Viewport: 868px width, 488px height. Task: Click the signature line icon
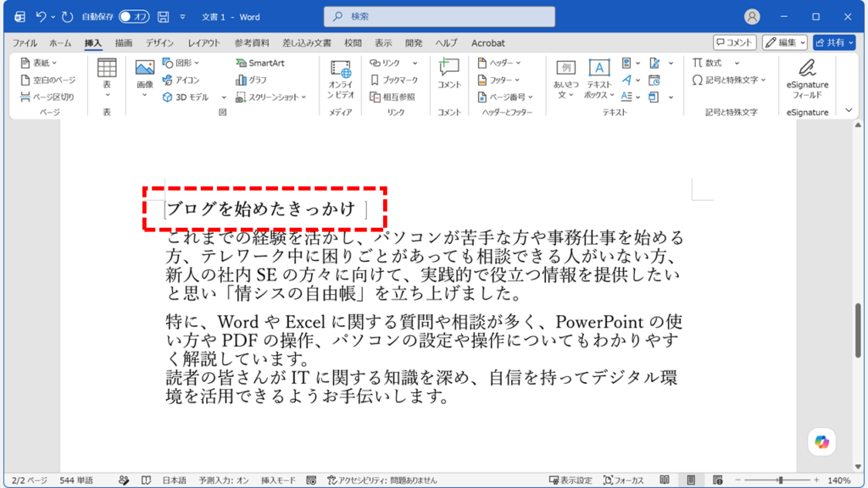[655, 63]
